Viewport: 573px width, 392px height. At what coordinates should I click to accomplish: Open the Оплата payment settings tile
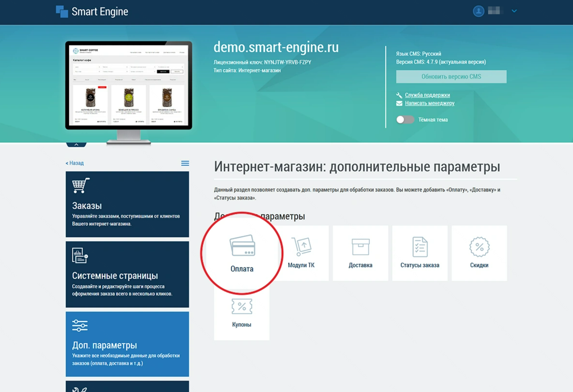(242, 254)
